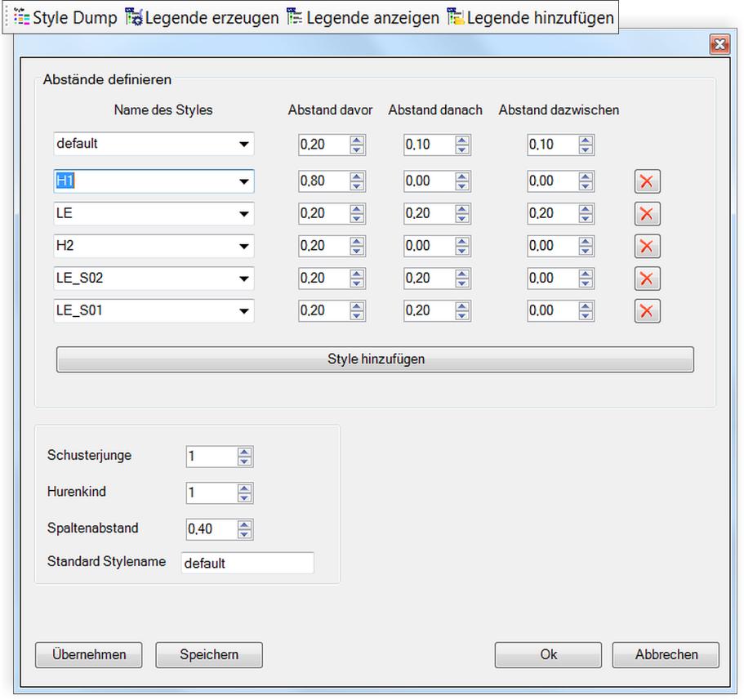Image resolution: width=744 pixels, height=700 pixels.
Task: Remove the LE style row
Action: tap(647, 214)
